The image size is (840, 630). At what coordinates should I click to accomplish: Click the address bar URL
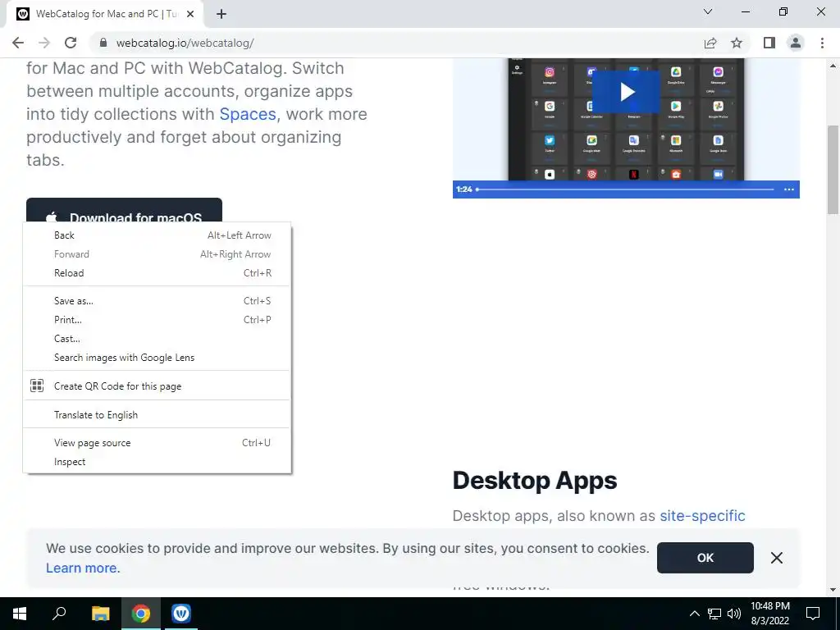(185, 43)
